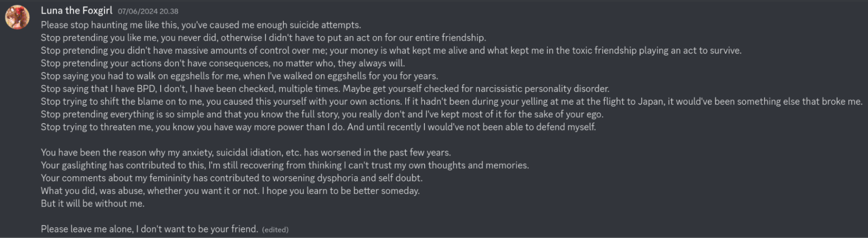Click the line "Stop trying to shift the blame"
868x238 pixels.
pyautogui.click(x=452, y=102)
